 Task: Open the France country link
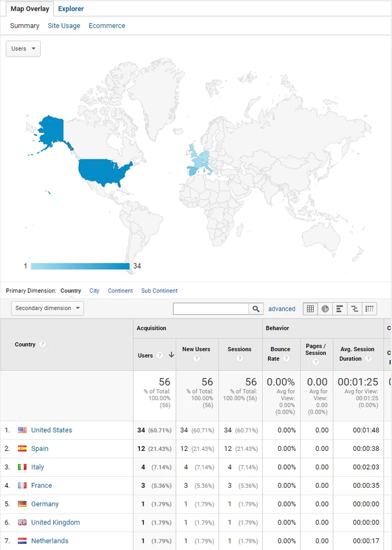41,486
